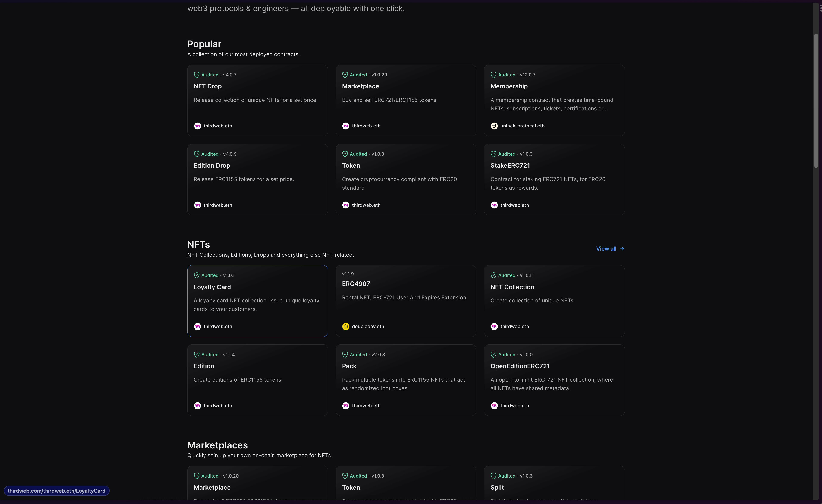822x504 pixels.
Task: Select the Edition contract card
Action: (258, 380)
